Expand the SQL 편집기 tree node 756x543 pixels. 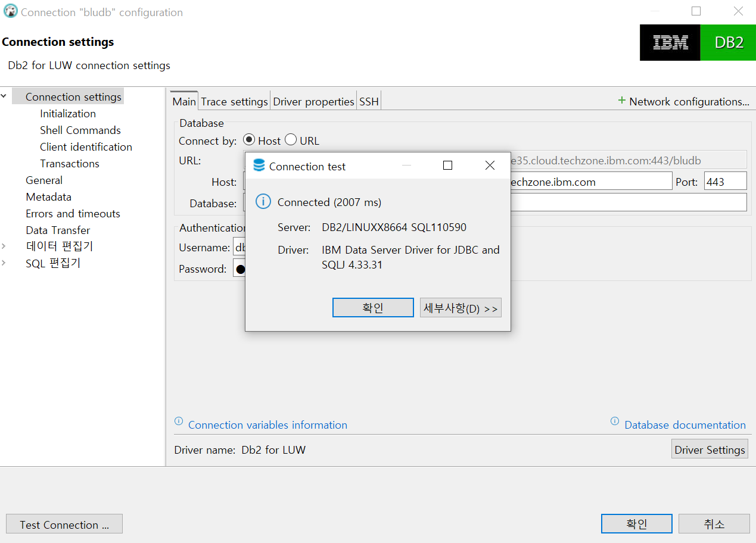pyautogui.click(x=4, y=263)
